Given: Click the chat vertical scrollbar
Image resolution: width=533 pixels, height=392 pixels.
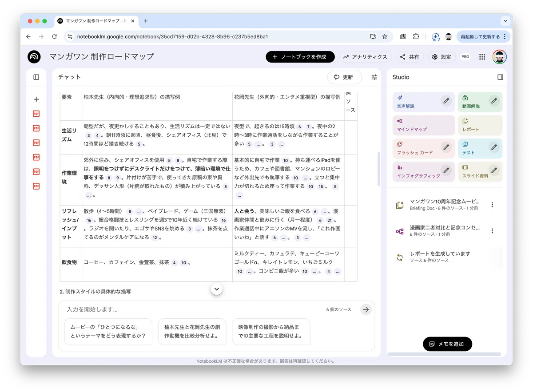Looking at the screenshot, I should click(378, 169).
